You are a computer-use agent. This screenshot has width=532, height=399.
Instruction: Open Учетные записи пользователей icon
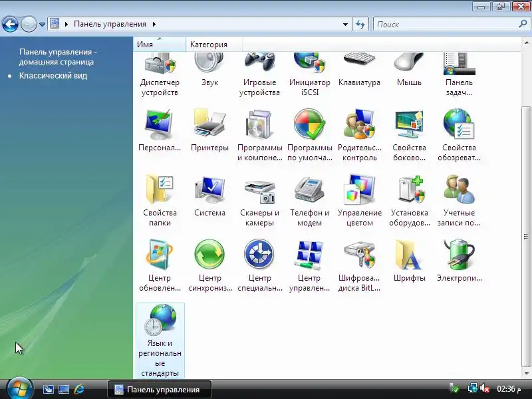pyautogui.click(x=459, y=190)
